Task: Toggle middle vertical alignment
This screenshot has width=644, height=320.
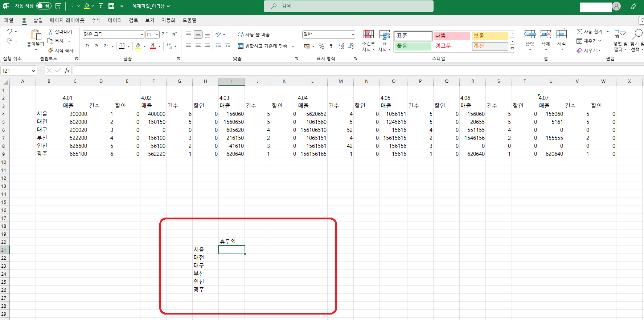Action: click(198, 35)
